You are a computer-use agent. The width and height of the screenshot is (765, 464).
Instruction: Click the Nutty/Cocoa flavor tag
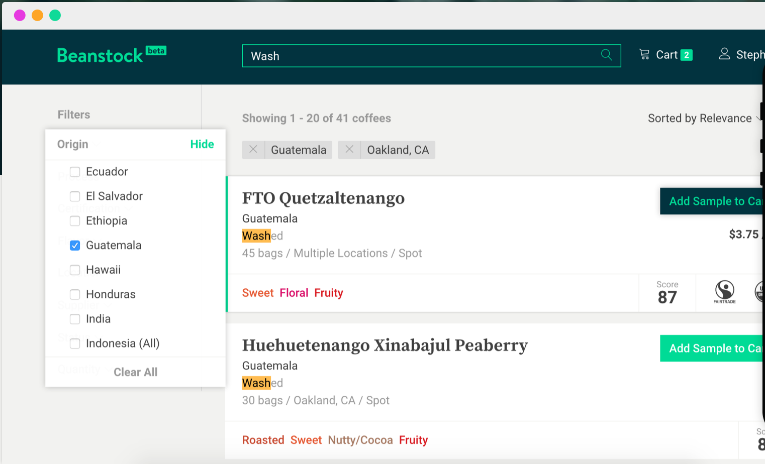click(360, 440)
